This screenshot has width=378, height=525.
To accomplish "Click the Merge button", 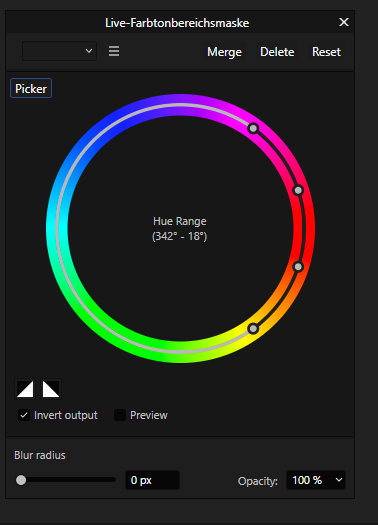I will click(224, 52).
